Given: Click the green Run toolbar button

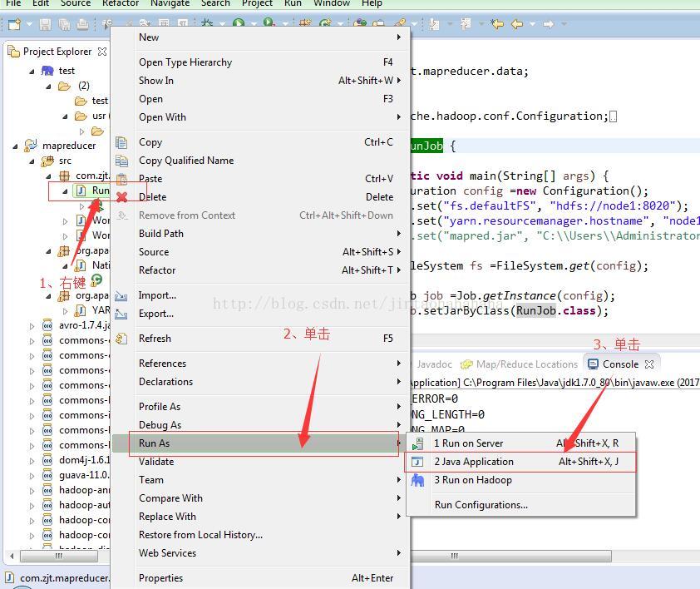Looking at the screenshot, I should coord(239,22).
